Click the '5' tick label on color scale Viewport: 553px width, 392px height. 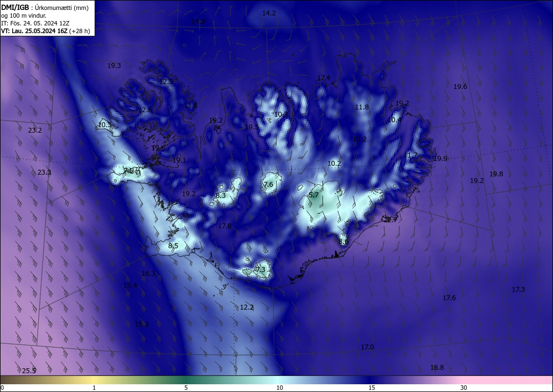click(186, 388)
